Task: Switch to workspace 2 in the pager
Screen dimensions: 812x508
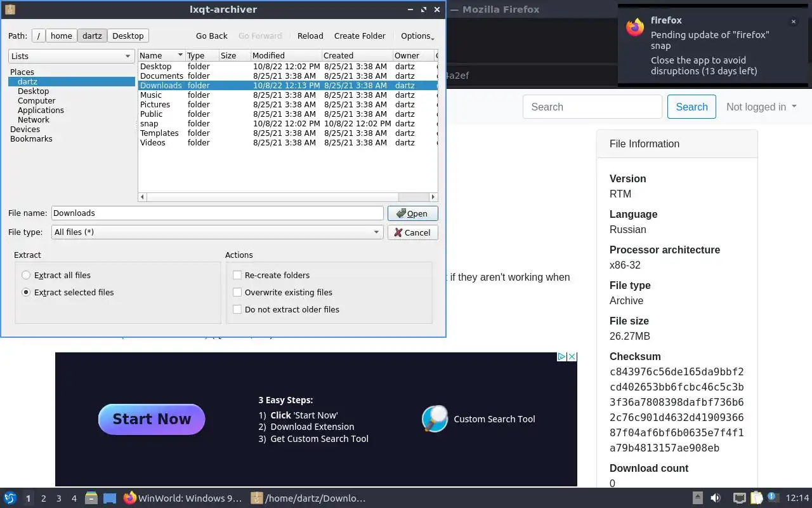Action: pos(43,498)
